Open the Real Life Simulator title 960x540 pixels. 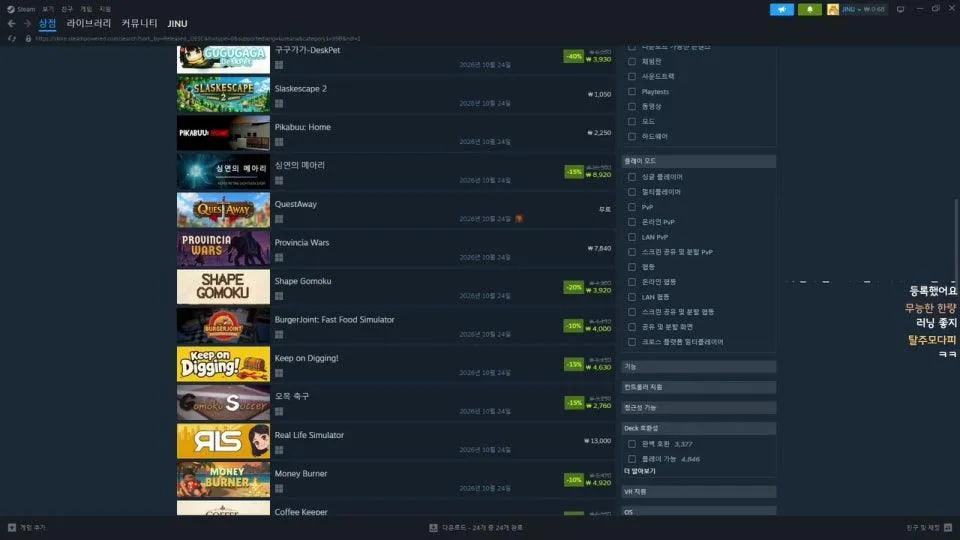click(x=309, y=435)
